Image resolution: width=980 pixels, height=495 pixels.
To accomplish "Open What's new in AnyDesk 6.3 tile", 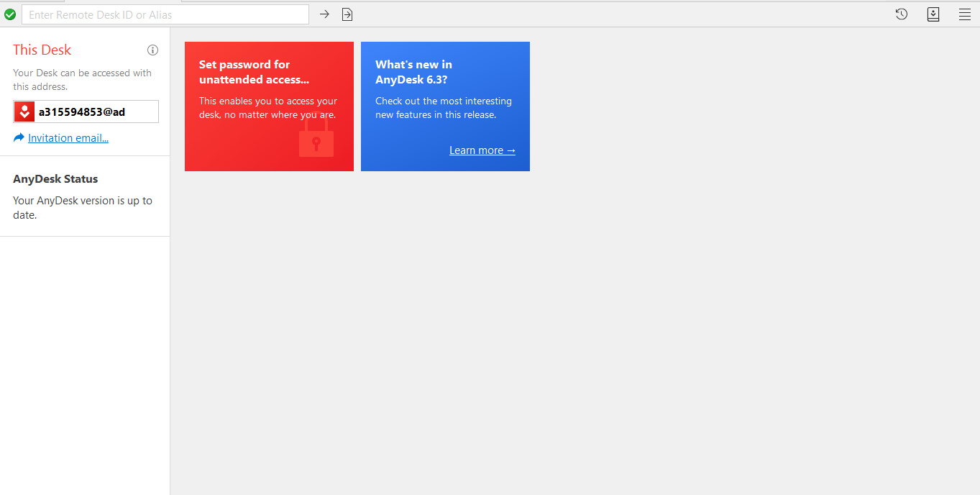I will tap(445, 106).
